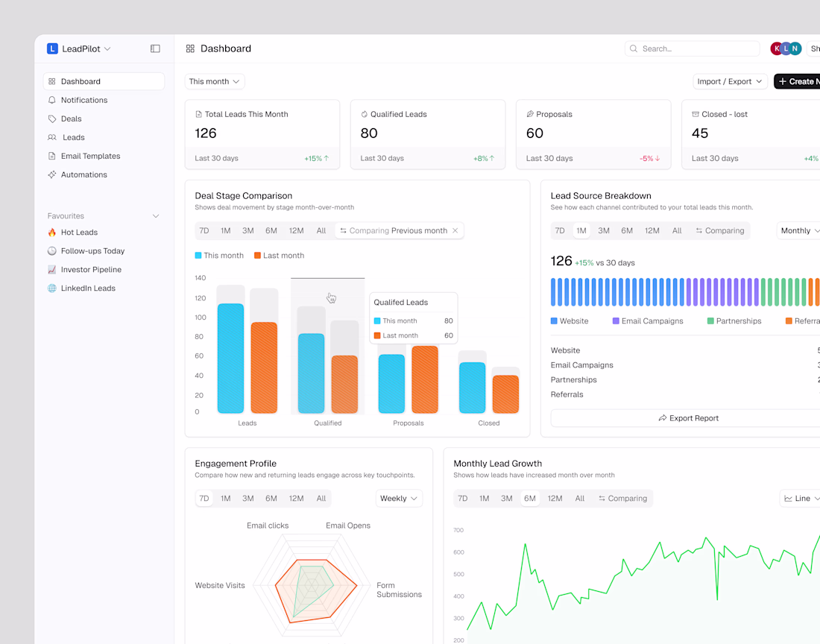
Task: Click into the Search field
Action: (692, 48)
